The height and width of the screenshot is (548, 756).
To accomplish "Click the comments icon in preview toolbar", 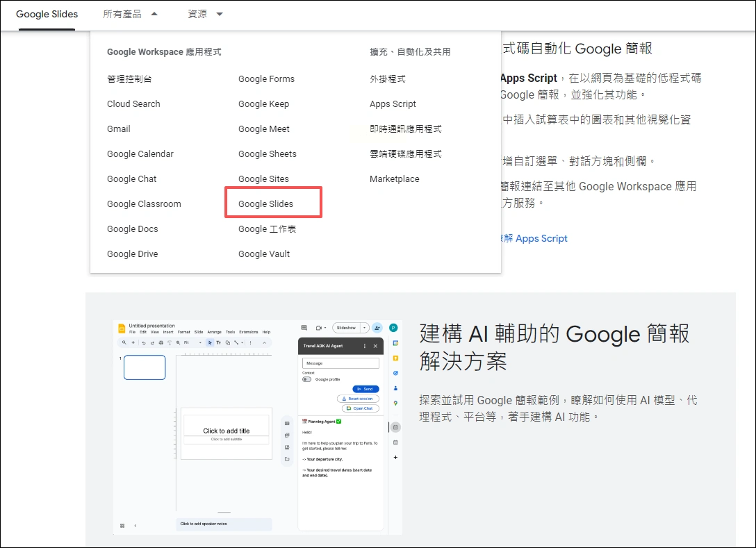I will tap(304, 328).
